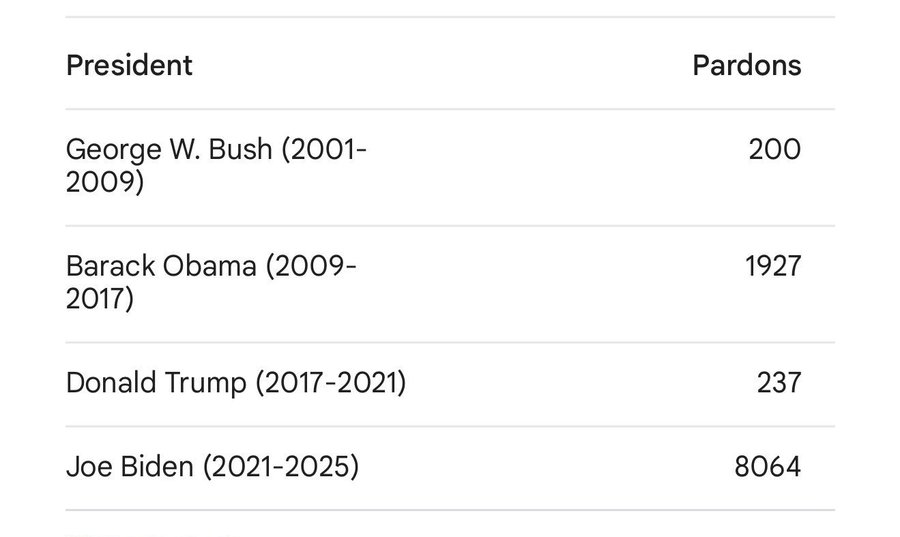Image resolution: width=900 pixels, height=537 pixels.
Task: Click the (2017-2021) term years
Action: coord(331,383)
